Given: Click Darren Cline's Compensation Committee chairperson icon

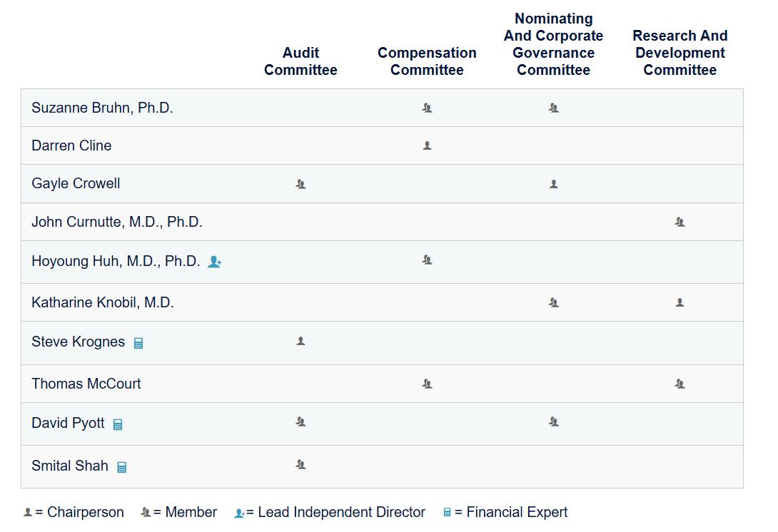Looking at the screenshot, I should tap(427, 145).
